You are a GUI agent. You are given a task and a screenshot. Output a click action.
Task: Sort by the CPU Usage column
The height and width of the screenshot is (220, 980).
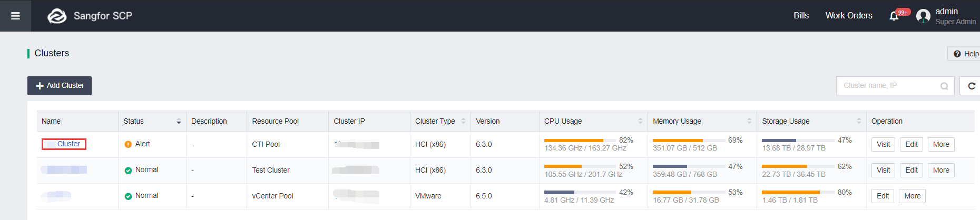[x=640, y=121]
